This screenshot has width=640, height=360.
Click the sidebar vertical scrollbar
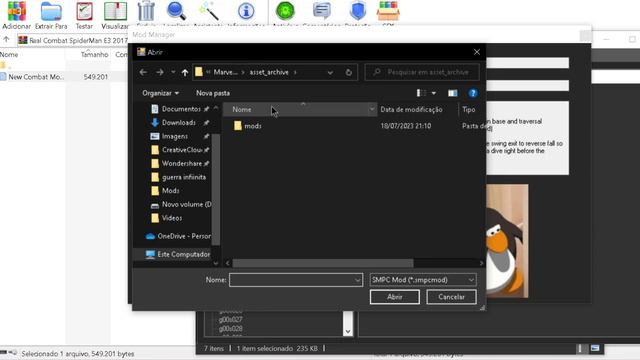point(216,189)
